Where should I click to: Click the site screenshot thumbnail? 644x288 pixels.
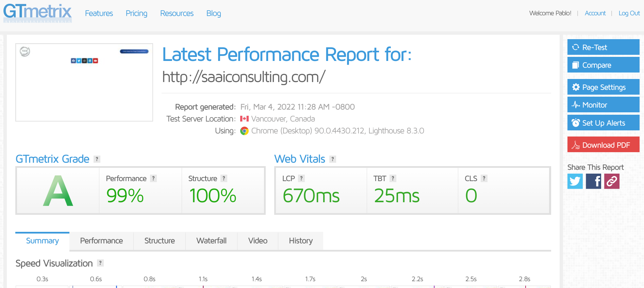[84, 82]
